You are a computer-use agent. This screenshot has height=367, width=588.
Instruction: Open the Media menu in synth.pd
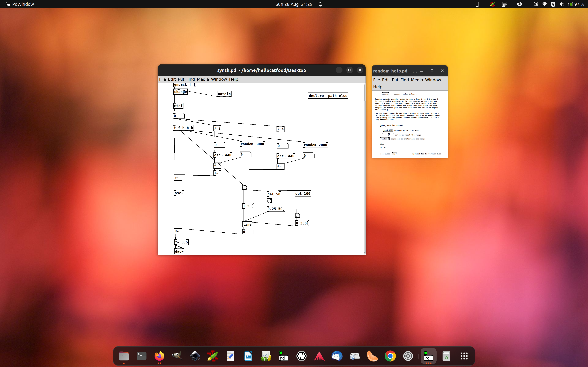click(203, 79)
